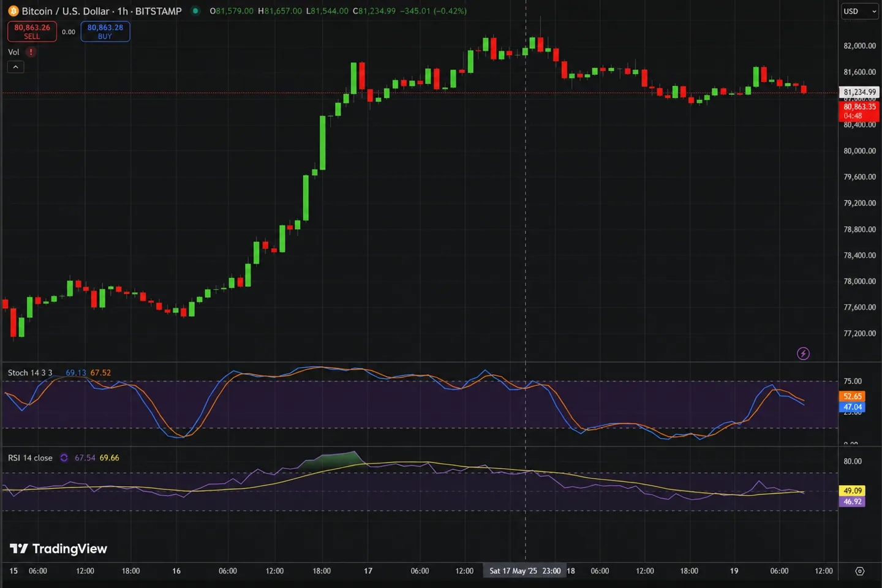Screen dimensions: 882x588
Task: Click the 81,234.99 price label on axis
Action: point(859,92)
